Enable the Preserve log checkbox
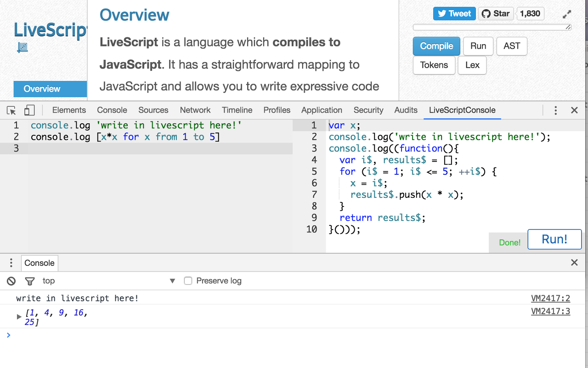This screenshot has width=588, height=368. [x=188, y=281]
